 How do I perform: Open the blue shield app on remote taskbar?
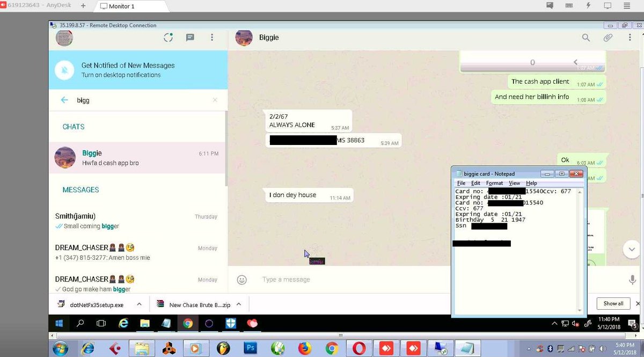pos(231,323)
